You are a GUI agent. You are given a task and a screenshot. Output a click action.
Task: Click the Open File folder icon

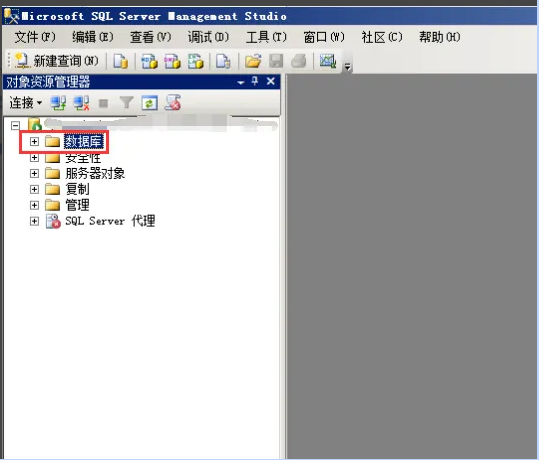pyautogui.click(x=253, y=61)
